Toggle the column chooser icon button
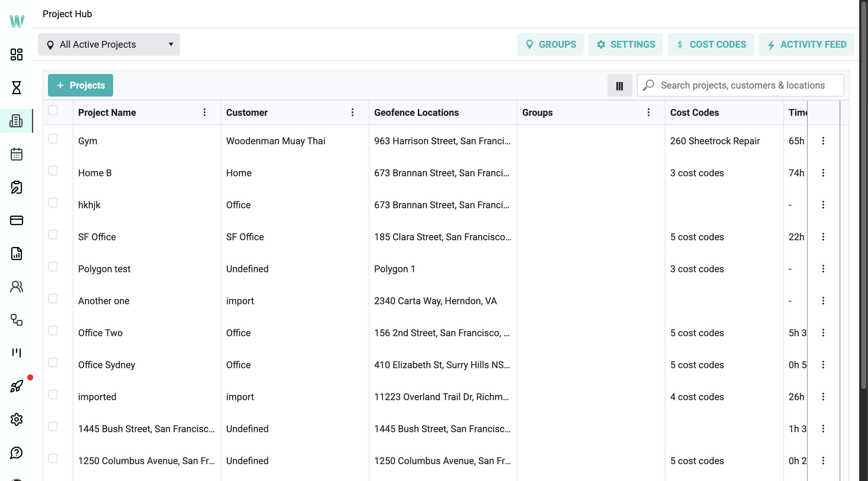 click(620, 86)
